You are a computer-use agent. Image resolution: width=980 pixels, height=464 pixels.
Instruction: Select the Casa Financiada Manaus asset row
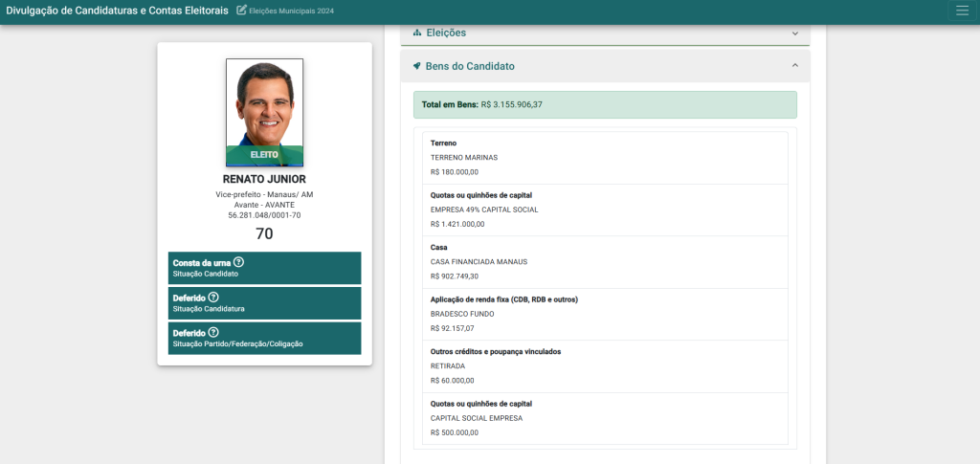pyautogui.click(x=605, y=262)
